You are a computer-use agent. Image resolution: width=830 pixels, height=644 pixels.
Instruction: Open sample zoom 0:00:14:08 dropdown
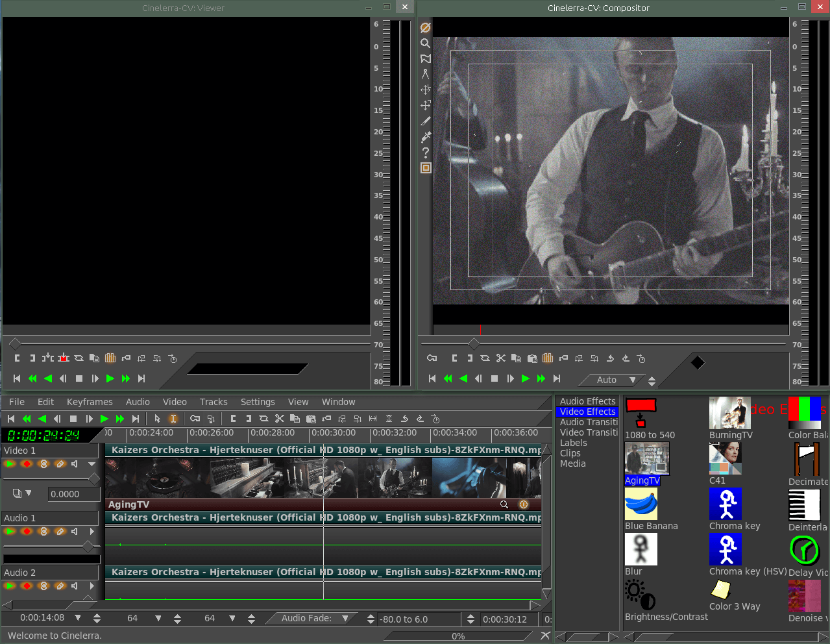[x=78, y=618]
